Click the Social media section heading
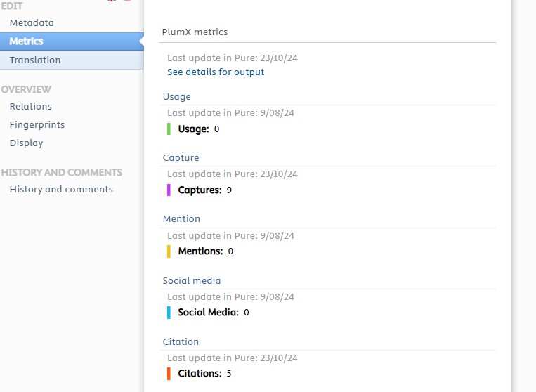This screenshot has width=536, height=392. [192, 280]
